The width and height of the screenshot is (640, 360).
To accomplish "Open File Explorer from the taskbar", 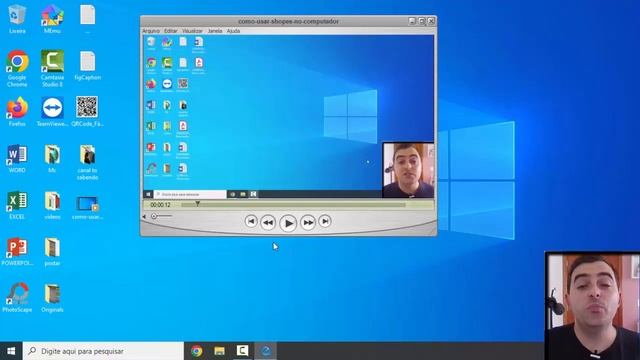I will (220, 351).
